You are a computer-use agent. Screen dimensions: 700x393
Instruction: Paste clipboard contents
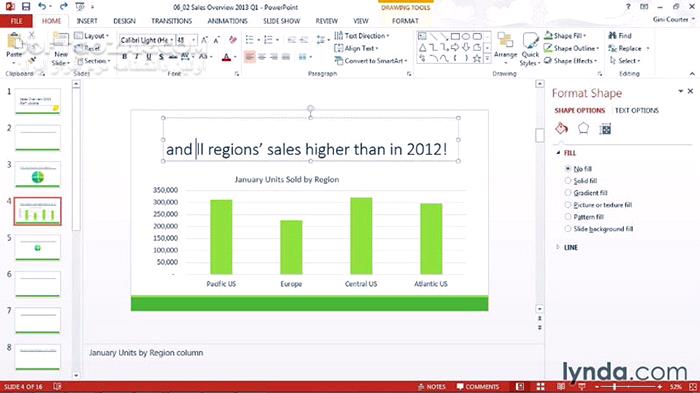coord(14,46)
